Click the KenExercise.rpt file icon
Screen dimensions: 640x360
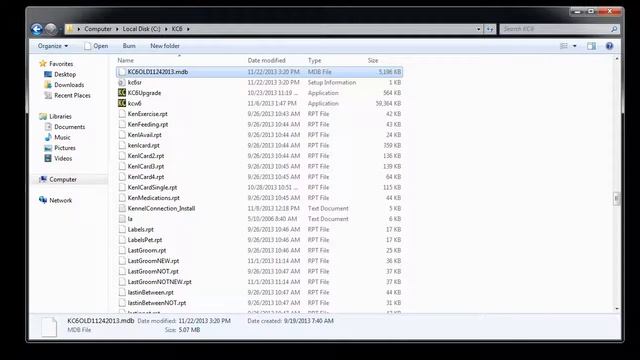[122, 114]
